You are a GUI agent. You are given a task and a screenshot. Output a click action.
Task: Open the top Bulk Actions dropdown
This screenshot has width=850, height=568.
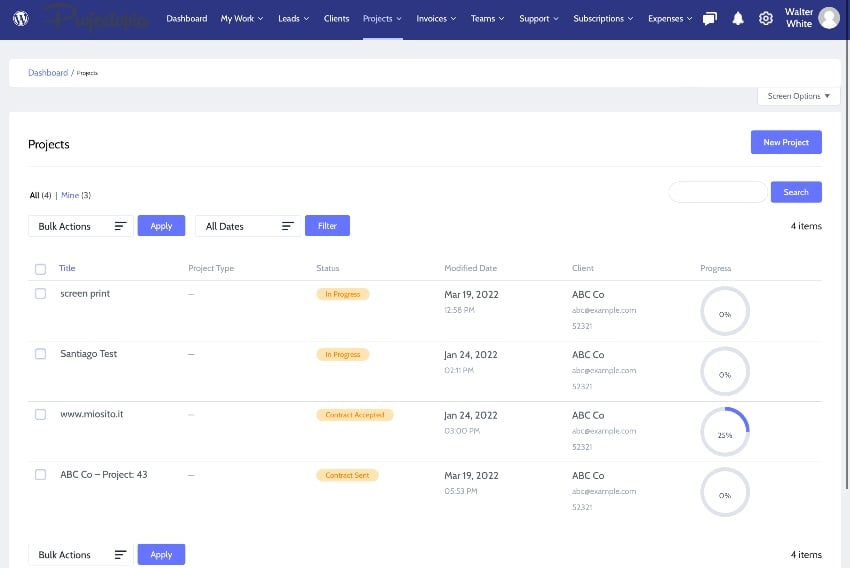tap(81, 226)
